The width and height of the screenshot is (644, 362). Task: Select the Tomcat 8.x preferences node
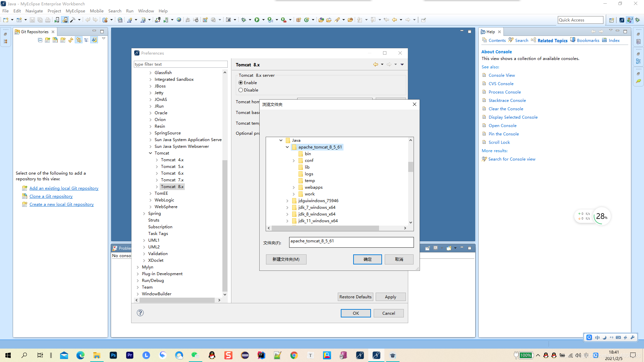(172, 186)
